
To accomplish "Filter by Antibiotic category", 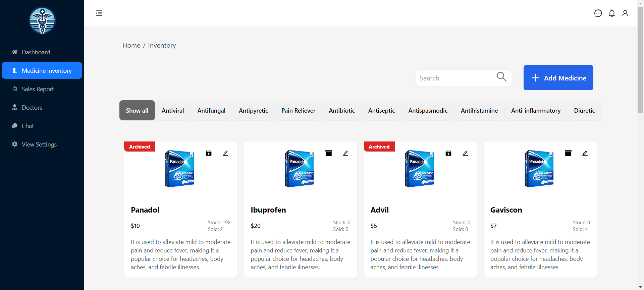I will (x=342, y=110).
